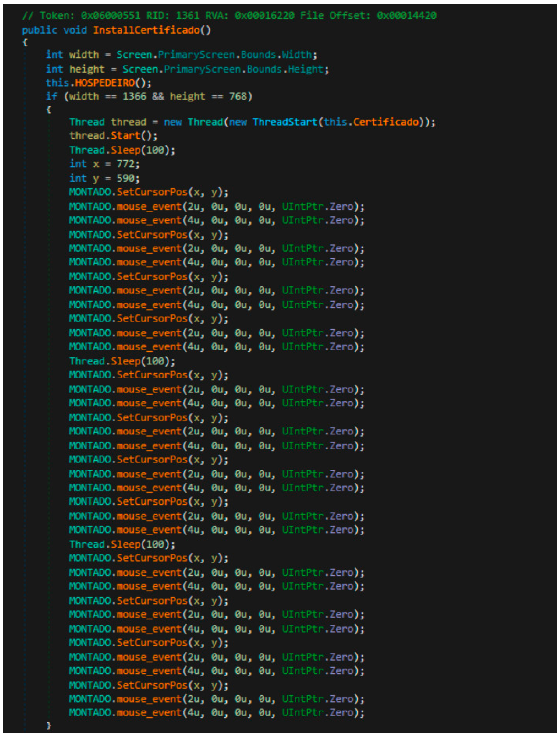
Task: Click the Height property in the height declaration
Action: click(x=306, y=69)
